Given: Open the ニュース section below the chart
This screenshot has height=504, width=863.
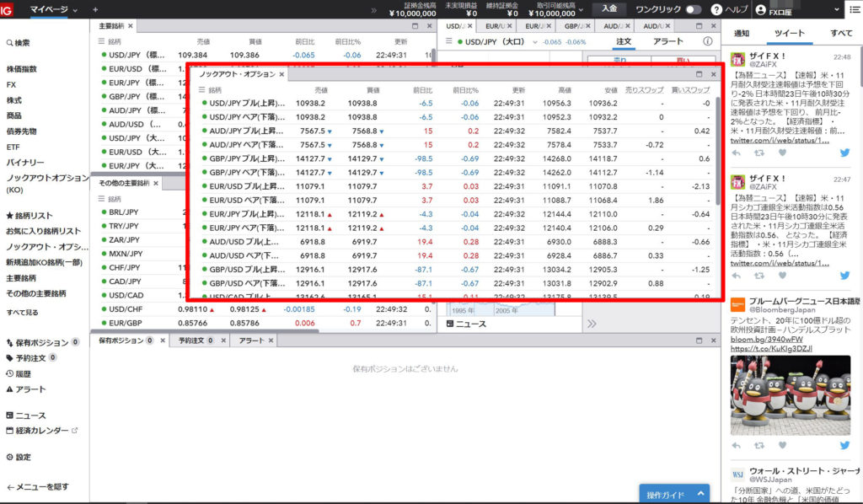Looking at the screenshot, I should (x=466, y=324).
